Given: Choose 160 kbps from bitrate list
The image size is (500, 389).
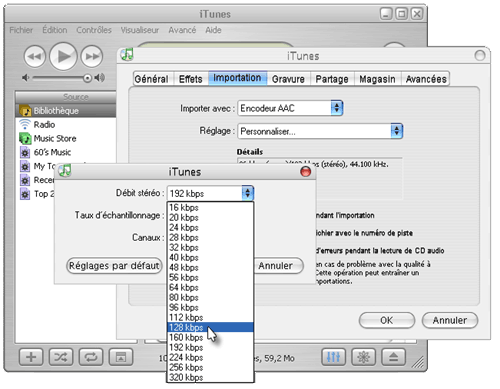Looking at the screenshot, I should tap(210, 337).
